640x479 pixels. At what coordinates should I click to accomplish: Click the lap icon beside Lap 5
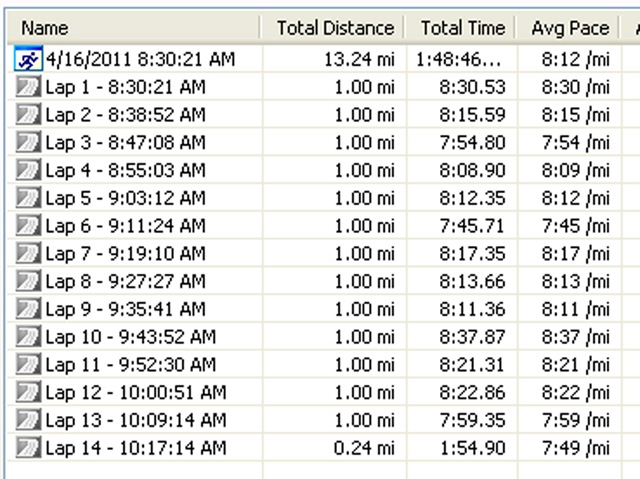click(28, 198)
